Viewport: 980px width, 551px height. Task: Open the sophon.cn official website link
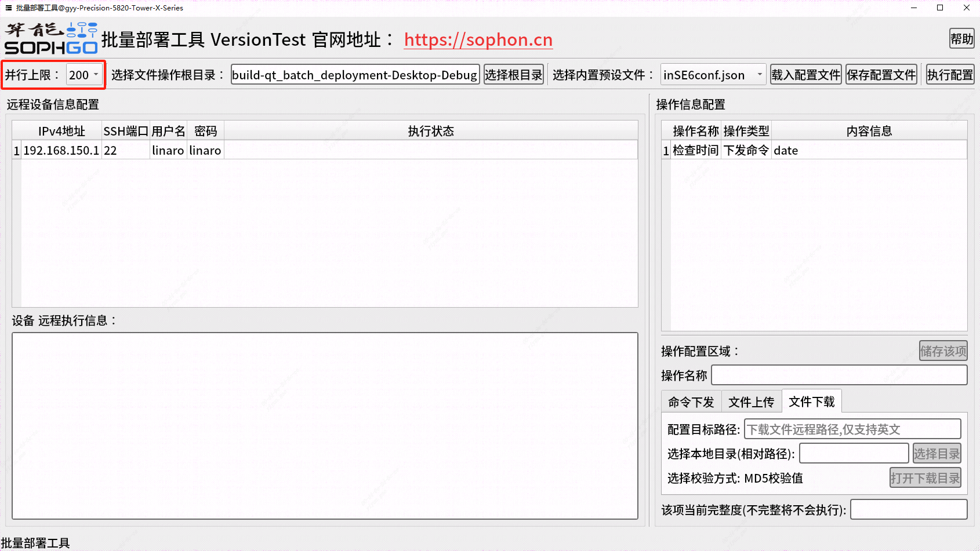click(x=478, y=39)
